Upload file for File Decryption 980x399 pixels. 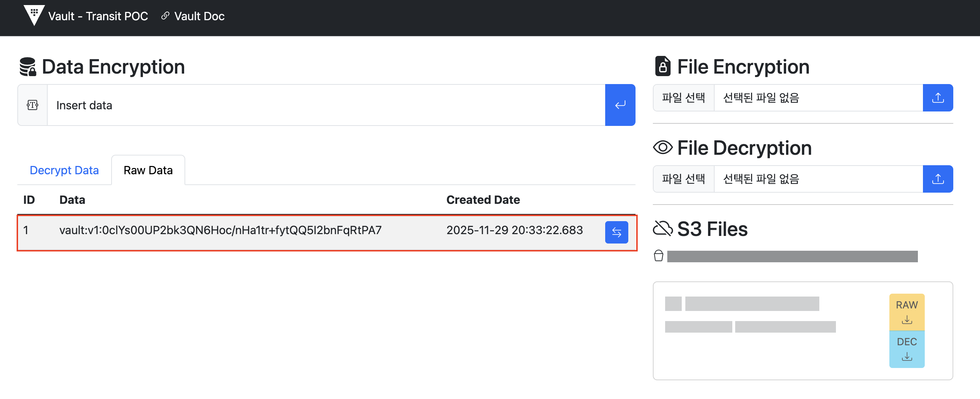pos(937,179)
